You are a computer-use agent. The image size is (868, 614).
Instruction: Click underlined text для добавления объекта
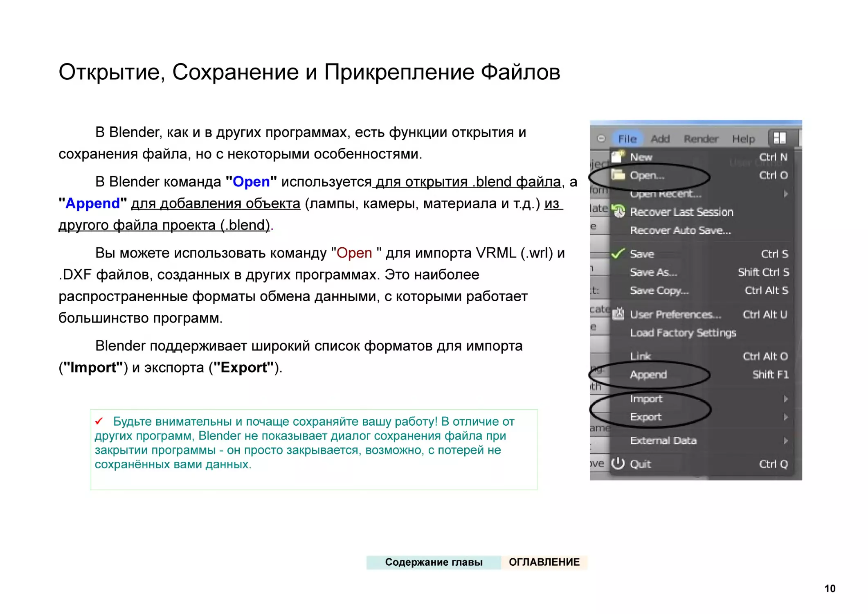pos(216,203)
